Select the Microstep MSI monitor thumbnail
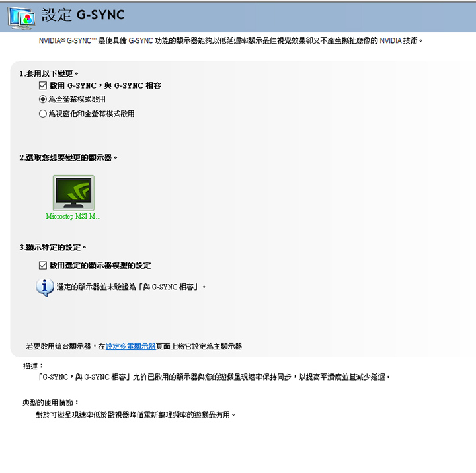 click(x=73, y=193)
